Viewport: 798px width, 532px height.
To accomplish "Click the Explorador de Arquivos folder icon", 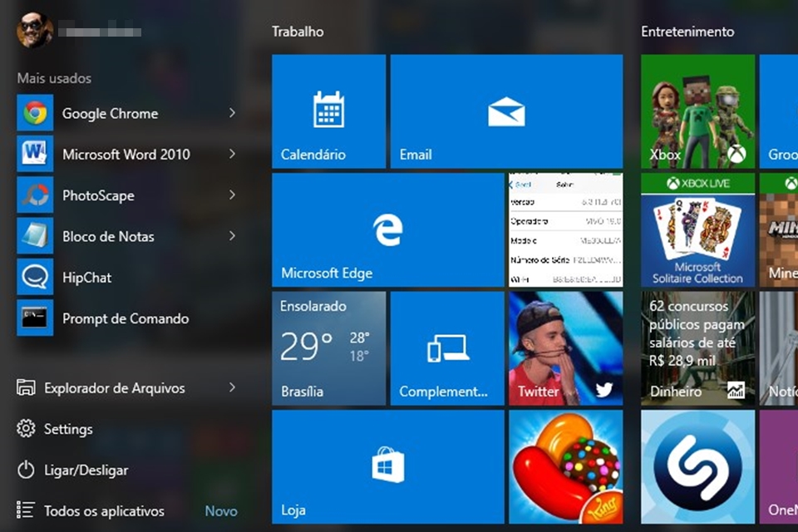I will coord(26,388).
